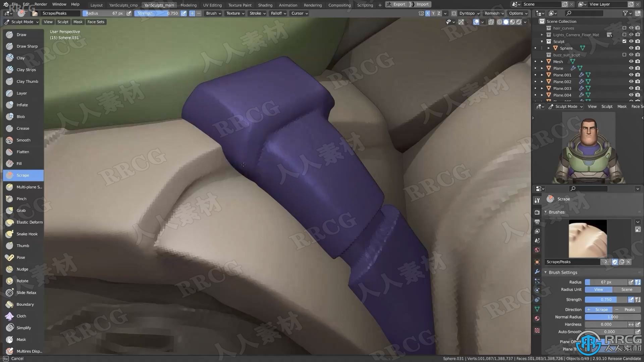This screenshot has width=644, height=362.
Task: Open the Falloff dropdown
Action: point(278,13)
